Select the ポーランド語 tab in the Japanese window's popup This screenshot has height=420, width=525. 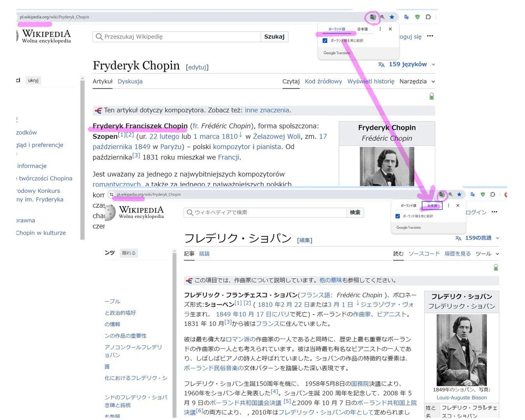tap(409, 206)
